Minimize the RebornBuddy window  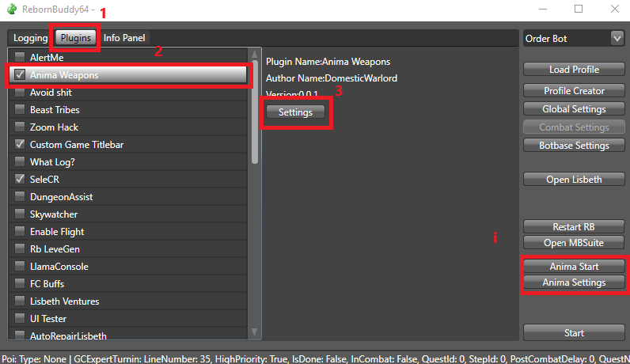(543, 9)
